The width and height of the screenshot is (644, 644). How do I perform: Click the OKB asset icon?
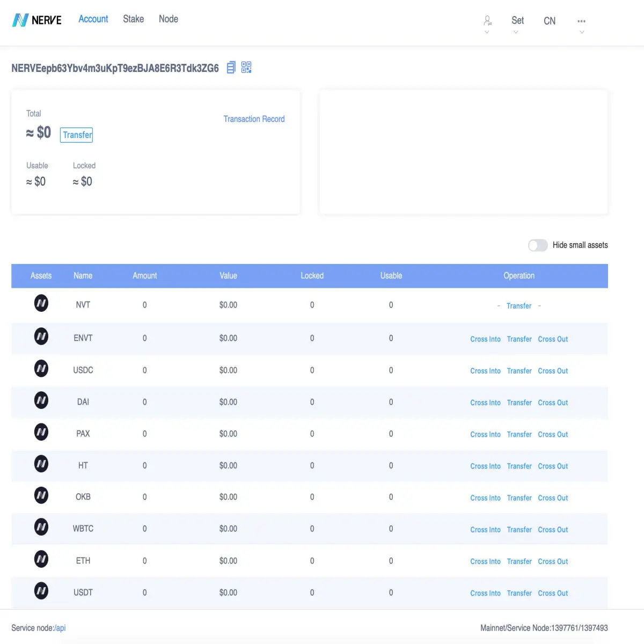[41, 495]
